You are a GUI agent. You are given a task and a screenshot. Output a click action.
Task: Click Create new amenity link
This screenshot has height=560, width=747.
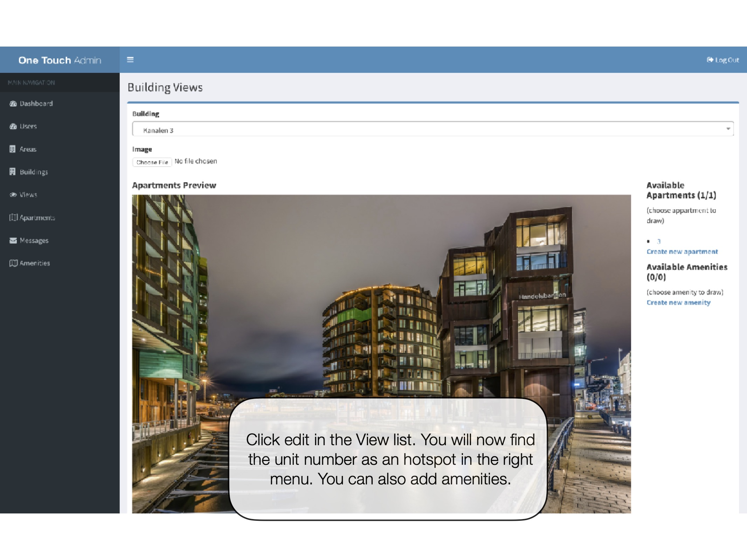[678, 302]
